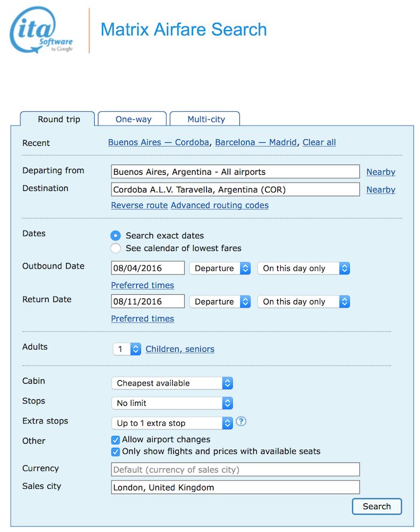Click the Outbound Date field

(148, 268)
